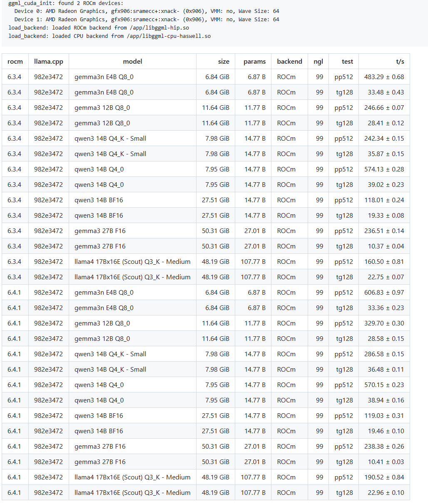The height and width of the screenshot is (504, 428).
Task: Click the value '33.36 ± 0.23'
Action: coord(386,308)
